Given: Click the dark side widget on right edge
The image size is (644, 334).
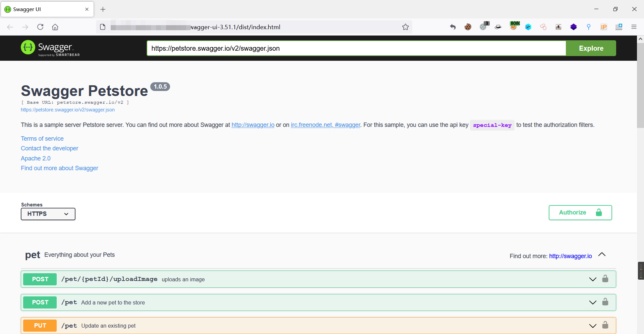Looking at the screenshot, I should [x=641, y=271].
